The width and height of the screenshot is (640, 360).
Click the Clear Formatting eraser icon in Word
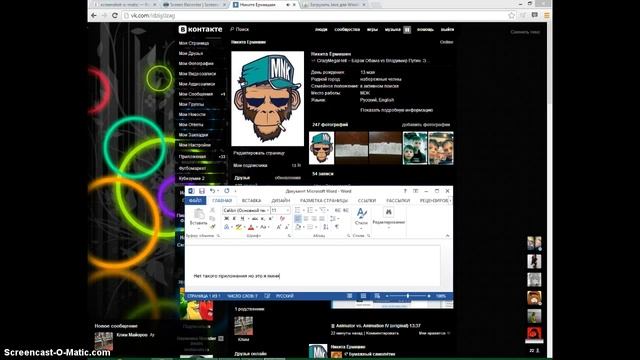click(282, 218)
